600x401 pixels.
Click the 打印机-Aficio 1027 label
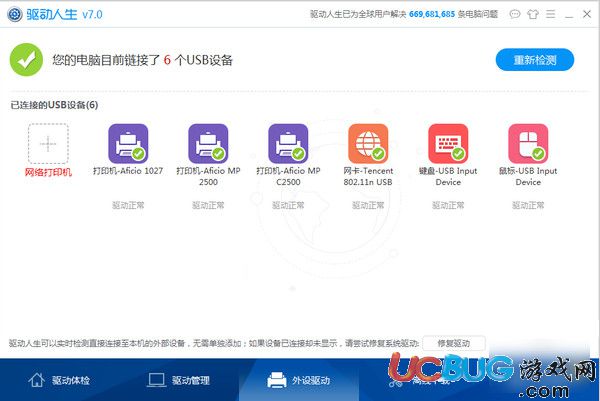[x=128, y=171]
